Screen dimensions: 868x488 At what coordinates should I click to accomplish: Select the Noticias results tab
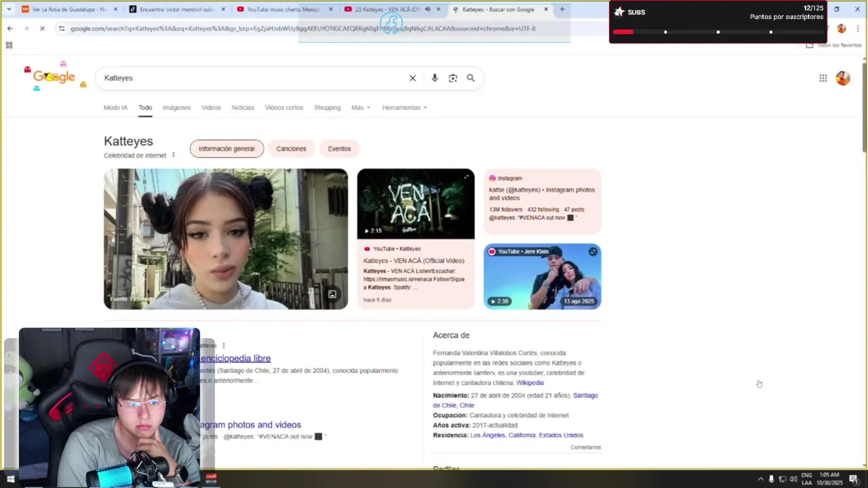pos(243,108)
